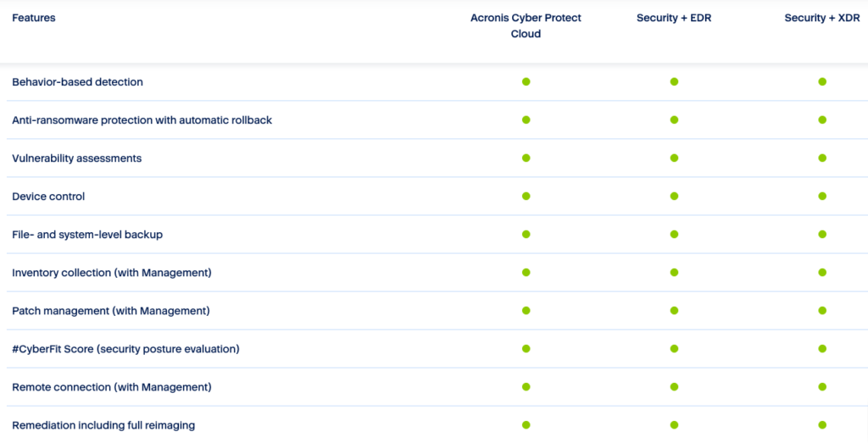The image size is (868, 443).
Task: Select the Security + XDR column header
Action: tap(822, 18)
